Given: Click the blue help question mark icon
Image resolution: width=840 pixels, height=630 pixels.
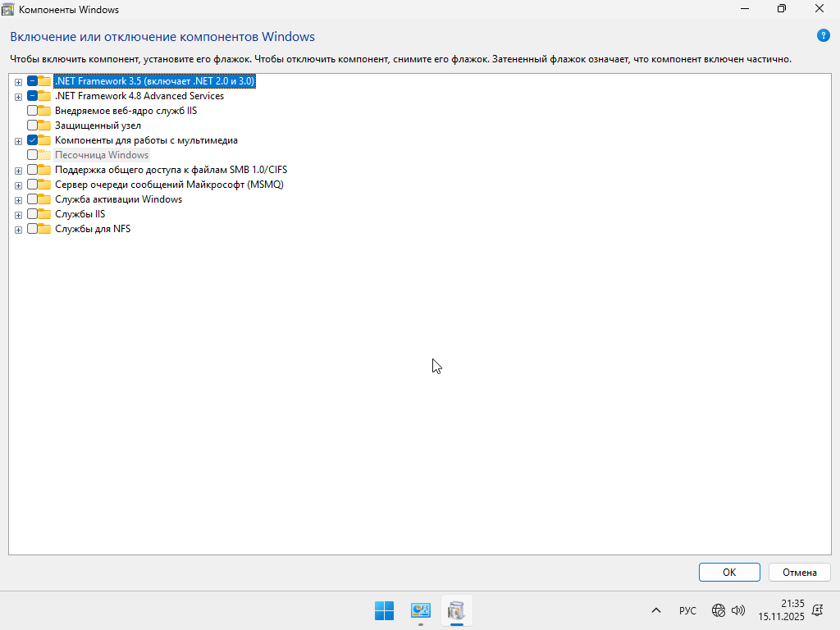Looking at the screenshot, I should [824, 35].
